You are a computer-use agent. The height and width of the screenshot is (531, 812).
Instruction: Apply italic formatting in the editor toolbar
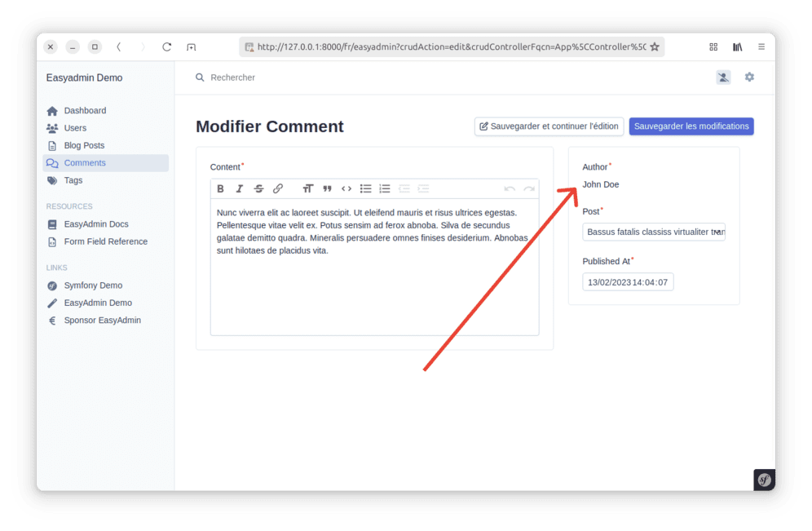coord(240,188)
